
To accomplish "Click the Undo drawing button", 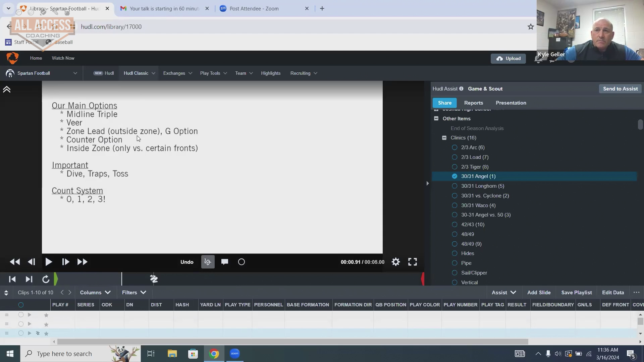I will [187, 262].
